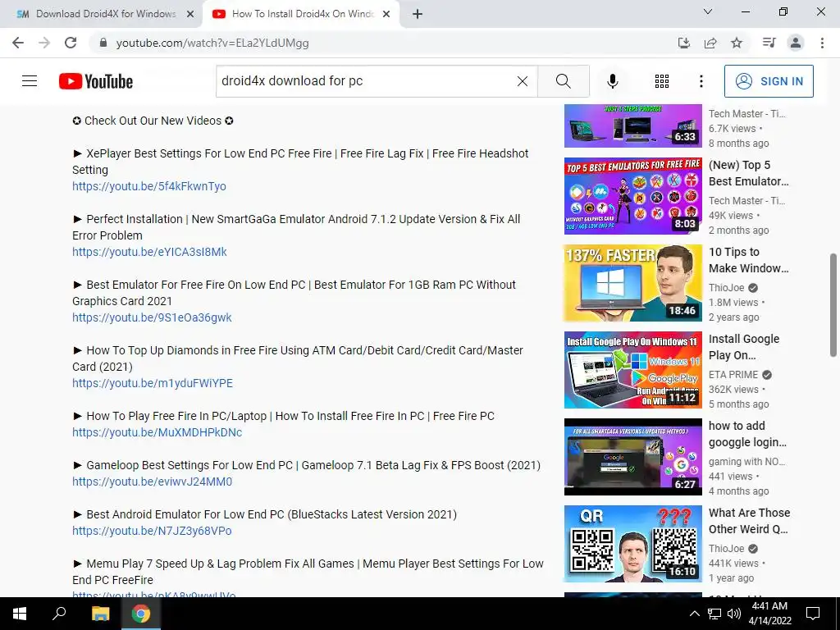Image resolution: width=840 pixels, height=630 pixels.
Task: Open volume control tray icon
Action: pyautogui.click(x=734, y=614)
